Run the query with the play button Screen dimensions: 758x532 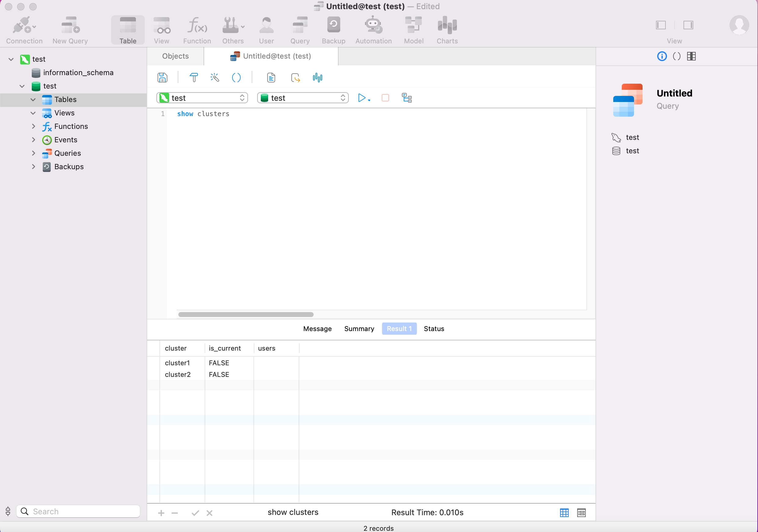coord(362,98)
